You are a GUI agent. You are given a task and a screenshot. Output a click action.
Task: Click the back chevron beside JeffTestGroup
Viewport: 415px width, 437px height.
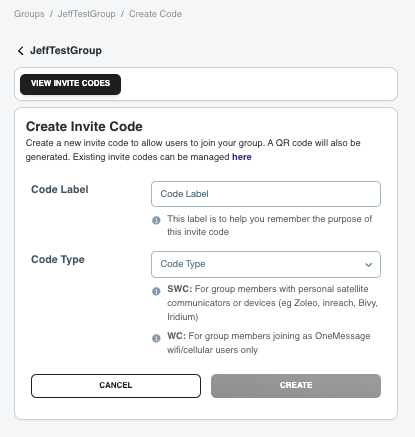(x=21, y=51)
